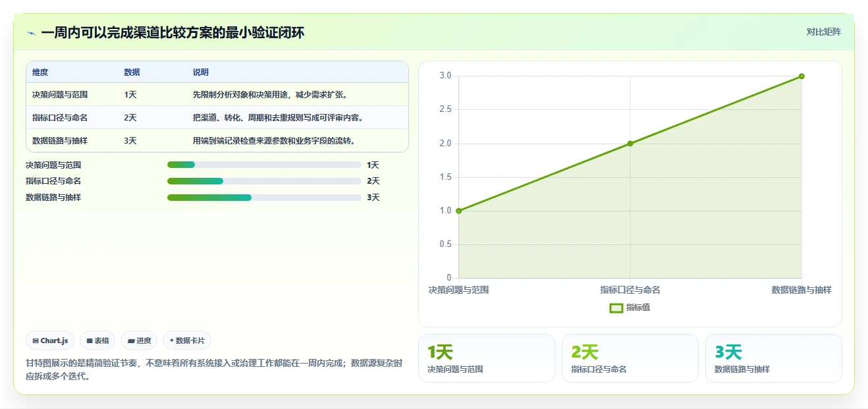Click the 3天 cell in the table
This screenshot has height=409, width=868.
pos(130,141)
